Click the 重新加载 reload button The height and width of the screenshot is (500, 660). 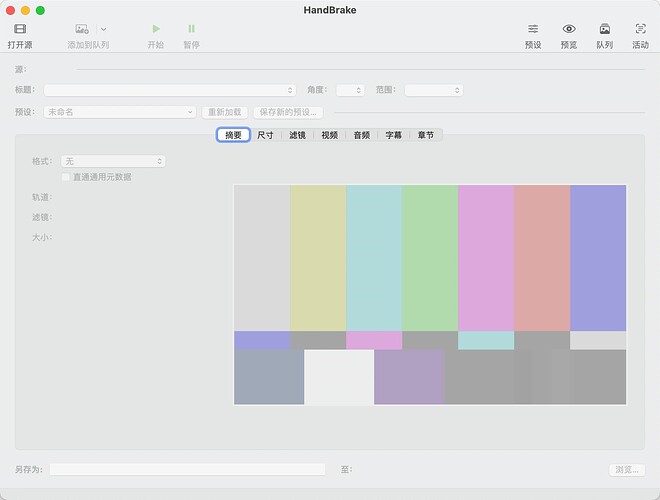point(225,112)
